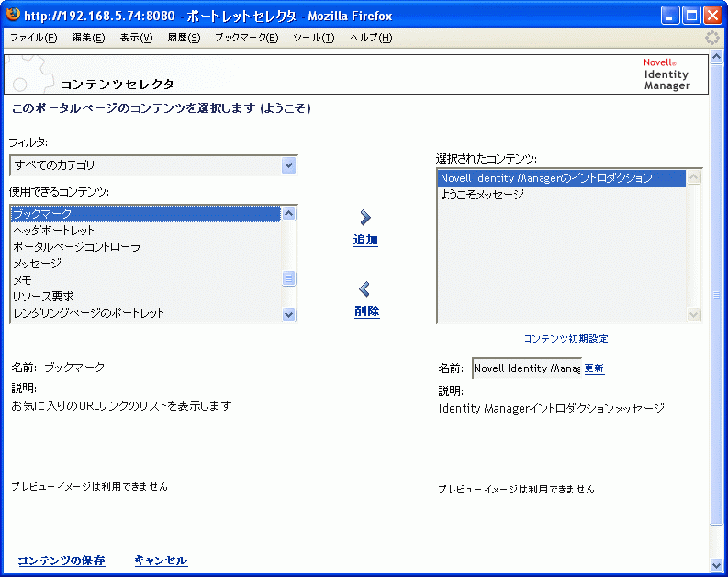Open the ヘルプ(H) menu
This screenshot has height=577, width=728.
pyautogui.click(x=371, y=38)
